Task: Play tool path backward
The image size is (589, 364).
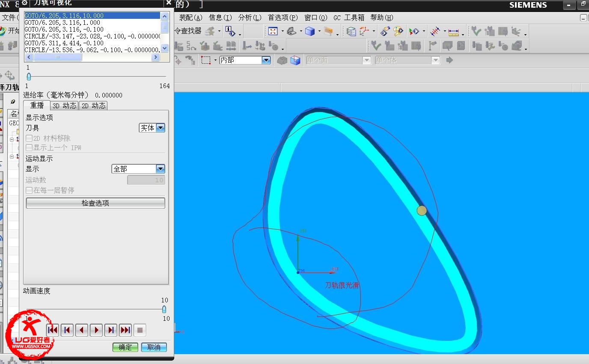Action: [82, 330]
